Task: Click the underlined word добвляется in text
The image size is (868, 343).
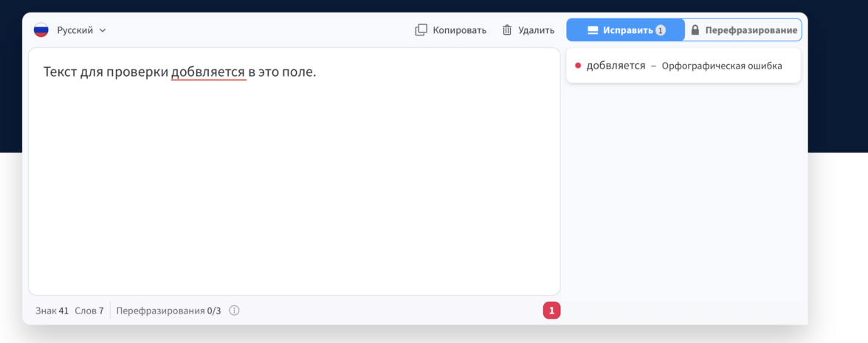Action: pos(208,72)
